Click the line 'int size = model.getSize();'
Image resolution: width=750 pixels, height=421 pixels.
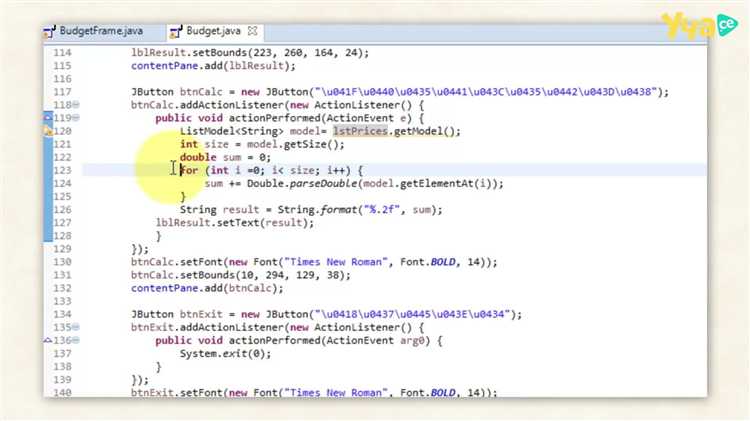tap(262, 144)
